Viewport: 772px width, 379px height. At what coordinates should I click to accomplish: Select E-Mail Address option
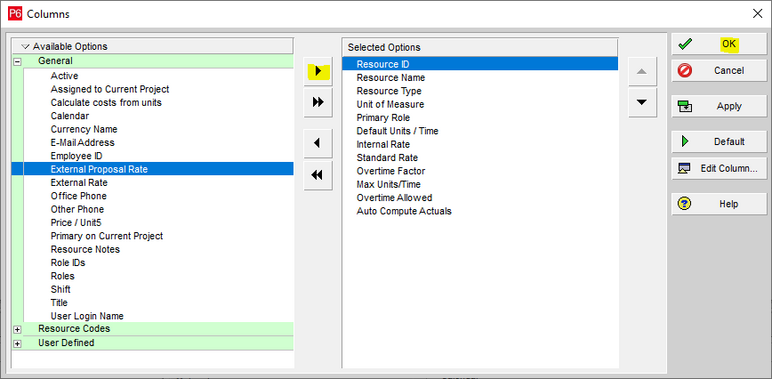tap(83, 142)
